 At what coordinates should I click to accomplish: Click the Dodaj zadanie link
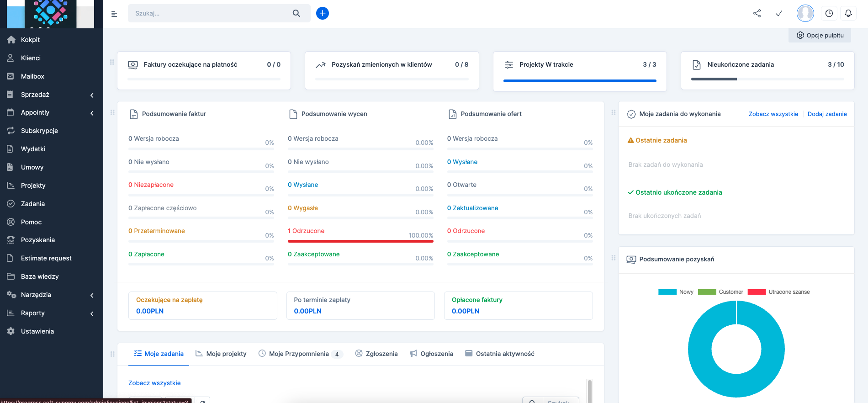coord(827,114)
